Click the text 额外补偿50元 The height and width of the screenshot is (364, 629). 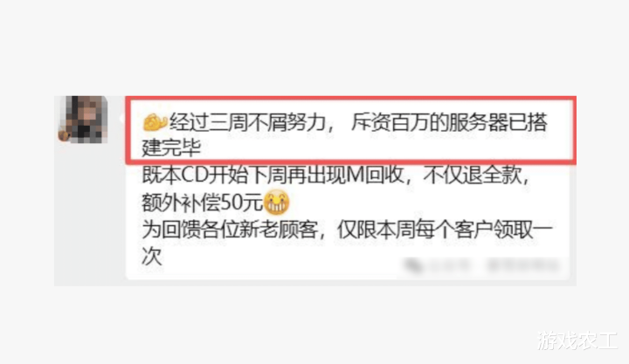point(202,202)
